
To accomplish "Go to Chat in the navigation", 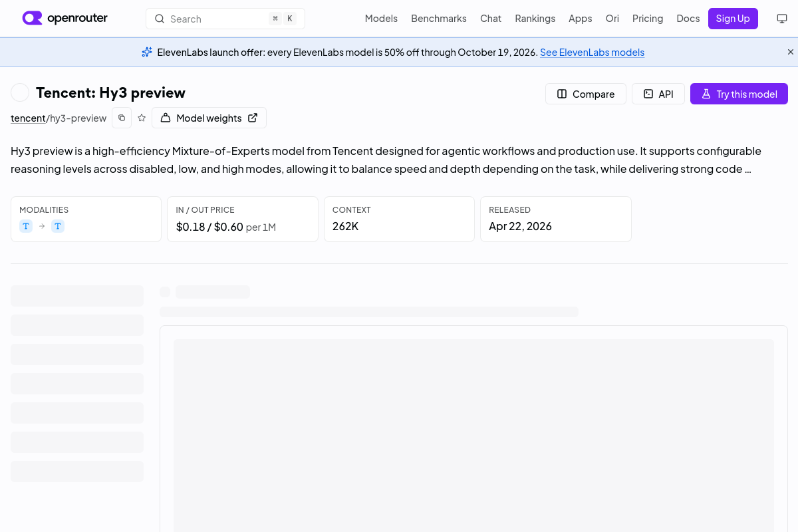I will point(491,19).
